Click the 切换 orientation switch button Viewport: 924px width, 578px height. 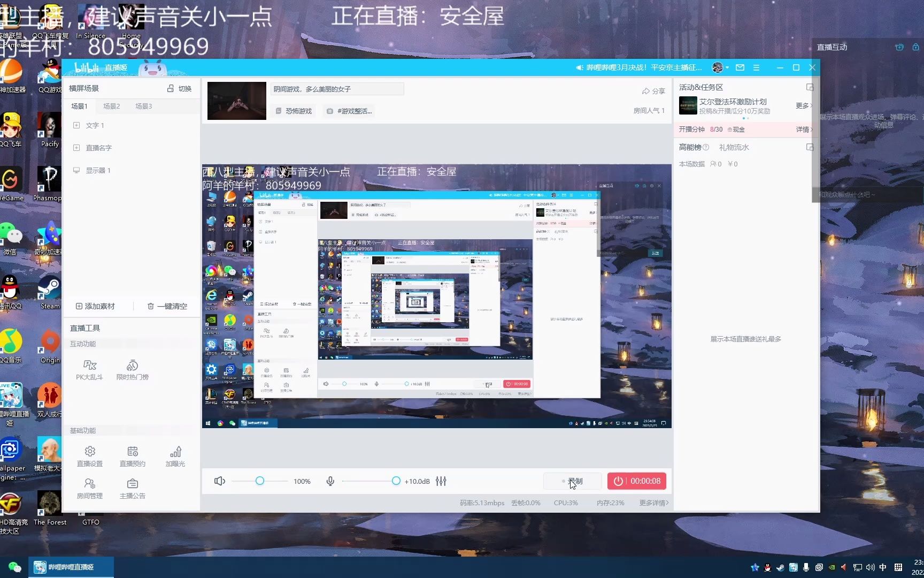pyautogui.click(x=179, y=88)
